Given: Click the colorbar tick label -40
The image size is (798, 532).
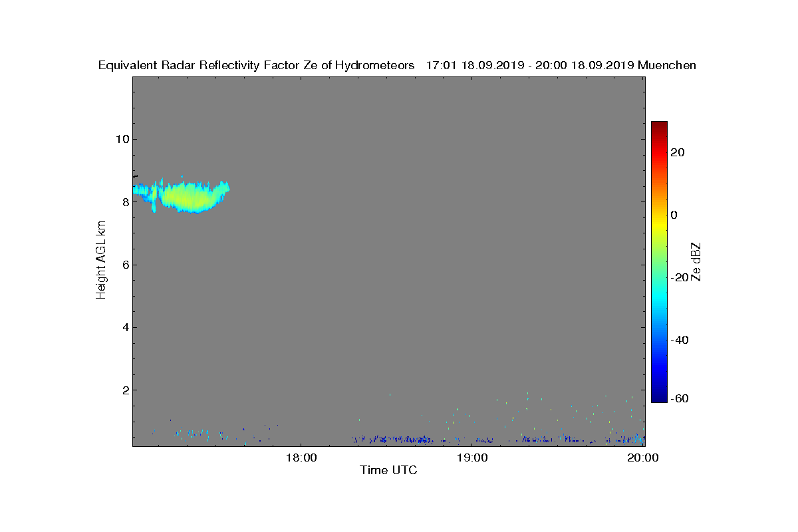Looking at the screenshot, I should [x=680, y=340].
